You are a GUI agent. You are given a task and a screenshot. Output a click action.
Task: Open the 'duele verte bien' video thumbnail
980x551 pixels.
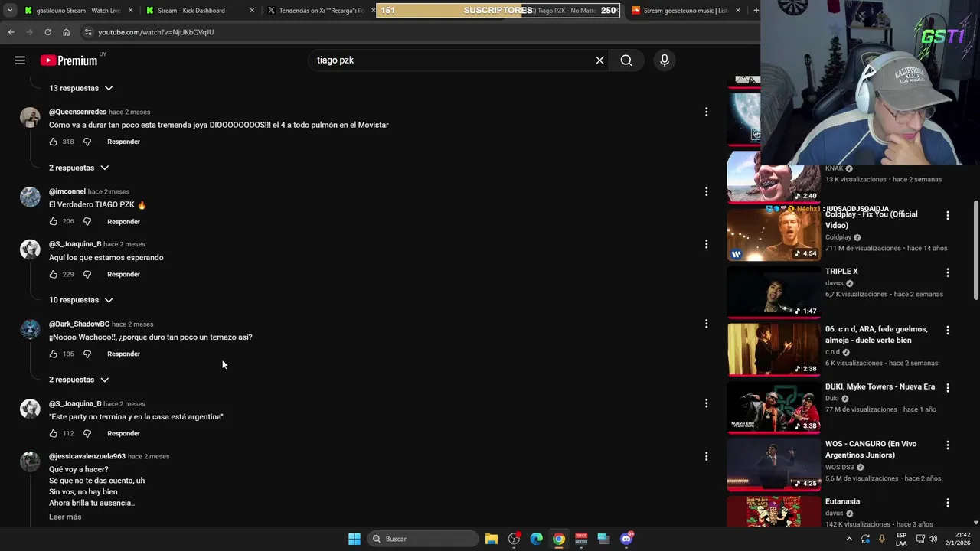(x=773, y=349)
